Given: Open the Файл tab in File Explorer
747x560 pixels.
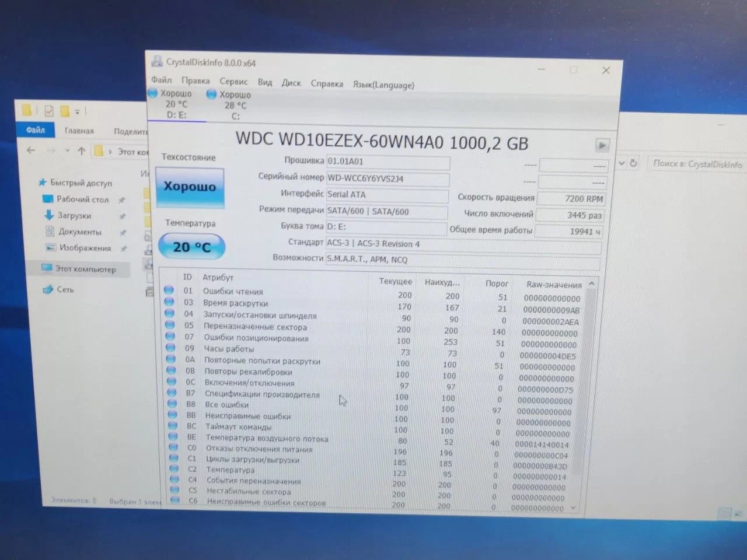Looking at the screenshot, I should (35, 130).
